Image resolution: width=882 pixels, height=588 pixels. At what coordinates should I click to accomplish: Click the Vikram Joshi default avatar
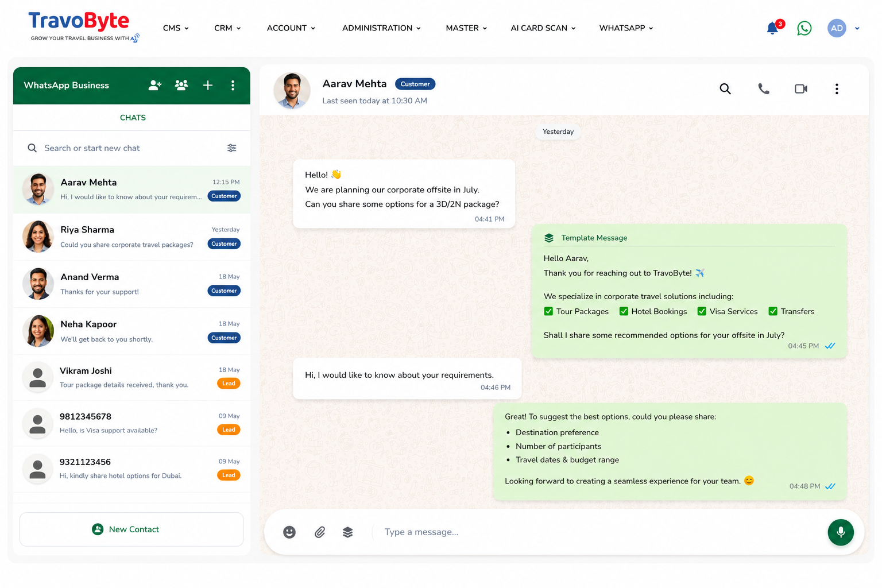pos(38,377)
